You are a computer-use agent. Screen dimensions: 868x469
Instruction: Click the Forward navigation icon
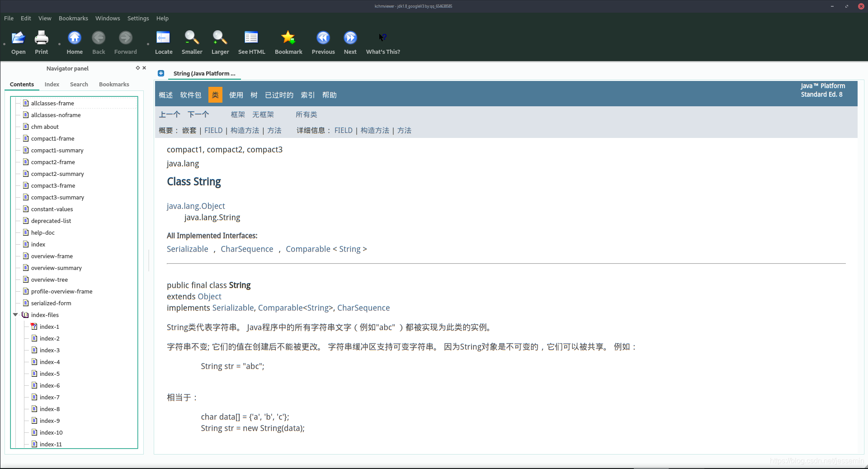[x=125, y=43]
